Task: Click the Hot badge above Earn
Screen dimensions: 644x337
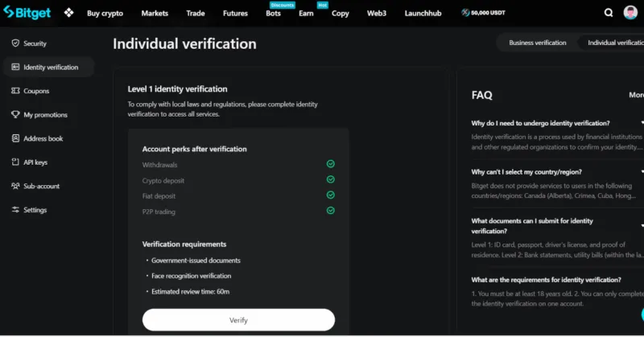Action: (323, 5)
